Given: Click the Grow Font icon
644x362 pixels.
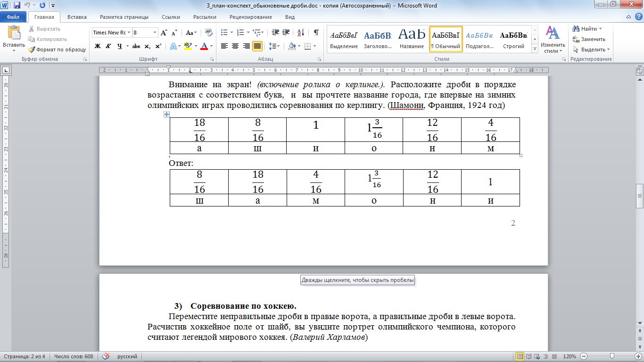Looking at the screenshot, I should (x=164, y=33).
